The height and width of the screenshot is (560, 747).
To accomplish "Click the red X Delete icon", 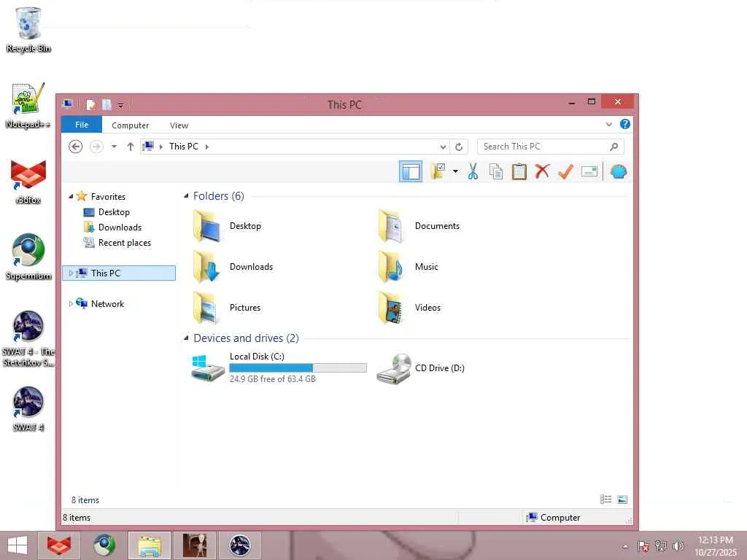I will tap(542, 171).
